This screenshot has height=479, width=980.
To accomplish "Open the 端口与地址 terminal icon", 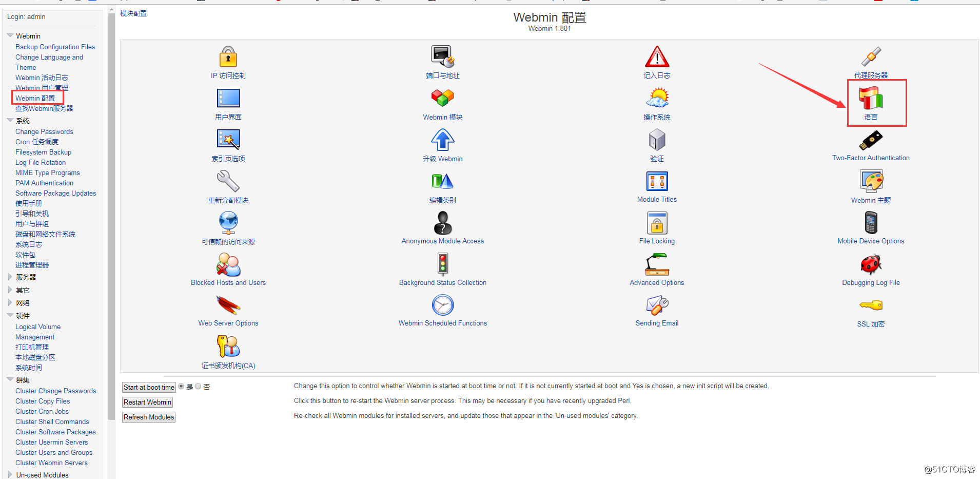I will (x=443, y=56).
